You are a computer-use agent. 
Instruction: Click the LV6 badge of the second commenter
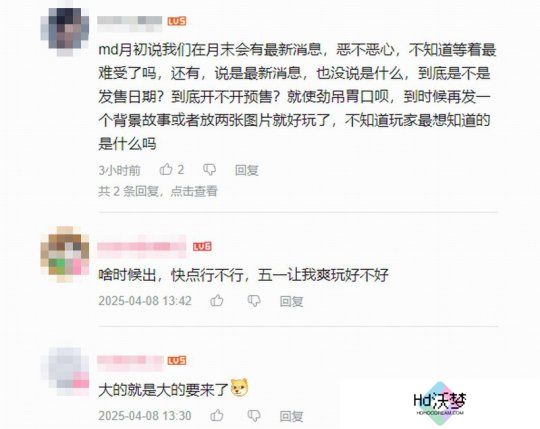click(x=202, y=247)
